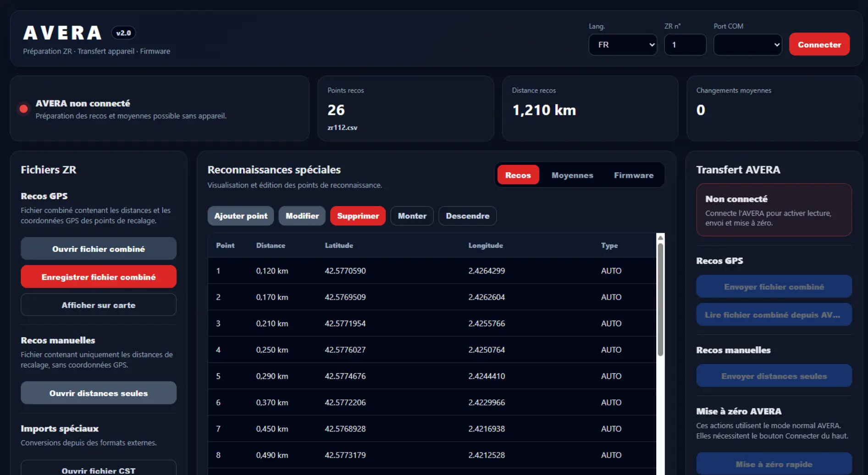
Task: Click the recos table scrollbar thumb
Action: pos(660,300)
